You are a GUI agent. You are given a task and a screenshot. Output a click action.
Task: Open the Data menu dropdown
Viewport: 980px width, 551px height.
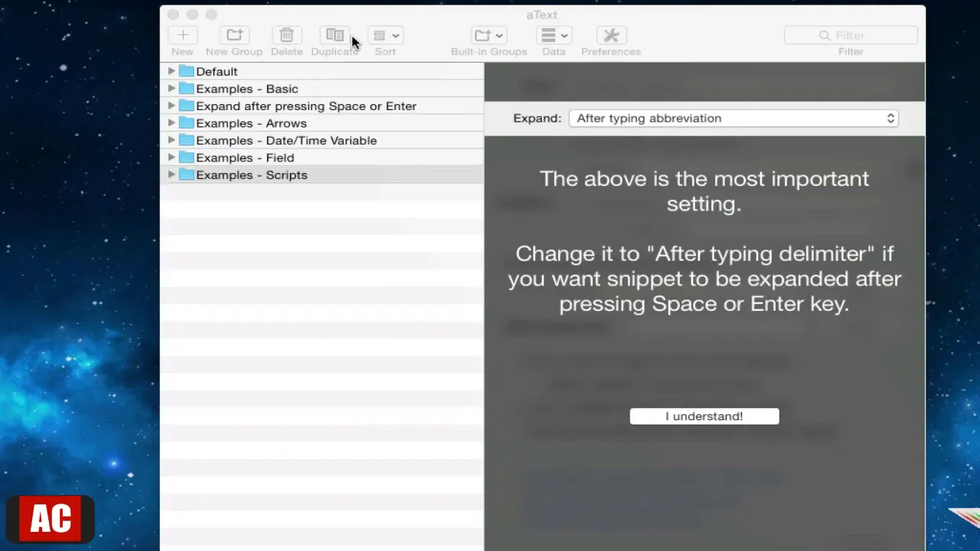[x=554, y=35]
